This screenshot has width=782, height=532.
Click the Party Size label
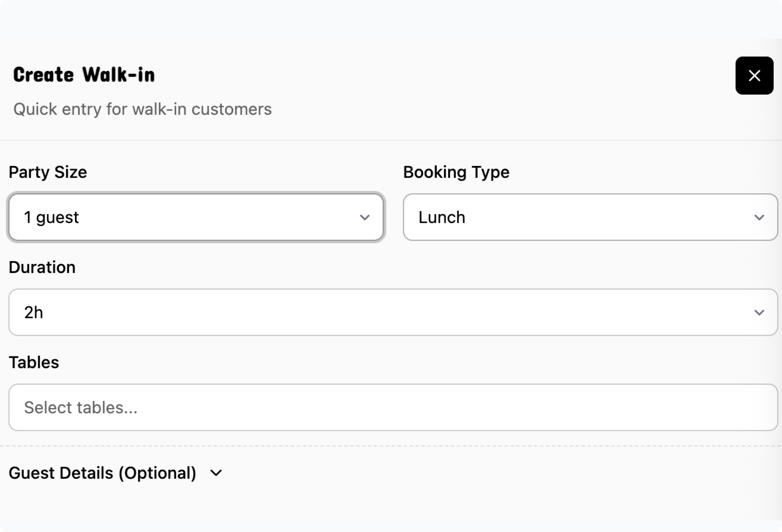[x=48, y=172]
